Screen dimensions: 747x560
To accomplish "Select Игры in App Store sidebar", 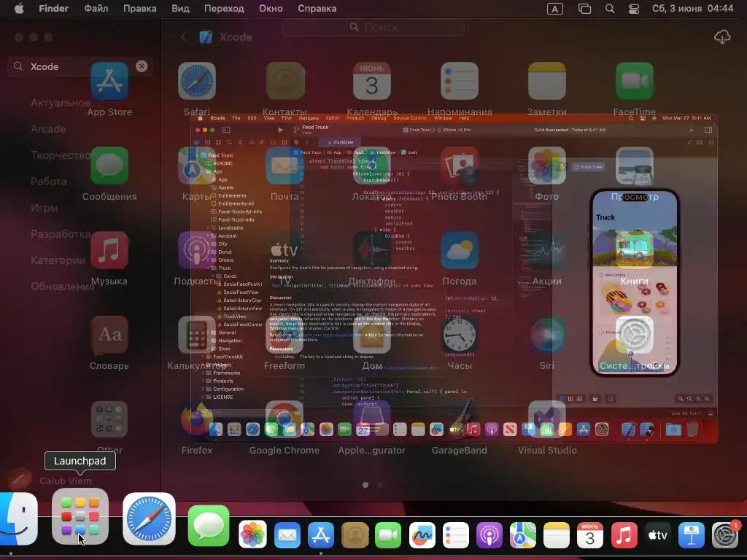I will (x=44, y=208).
